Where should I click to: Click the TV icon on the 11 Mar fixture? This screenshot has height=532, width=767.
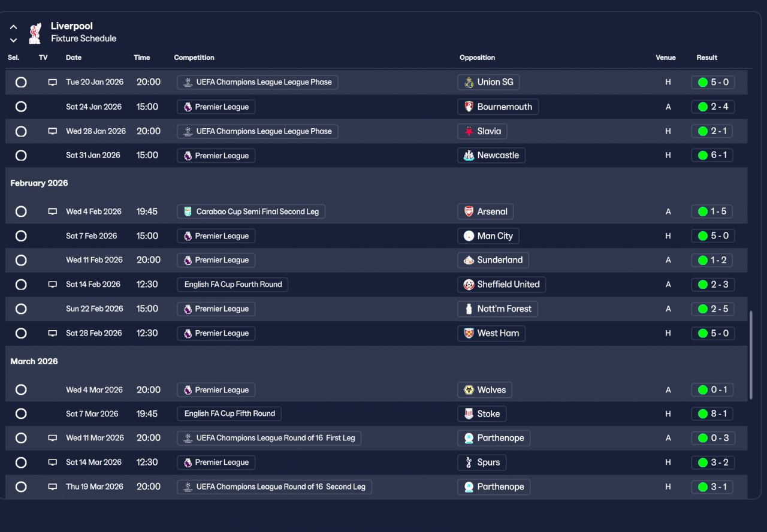point(53,438)
